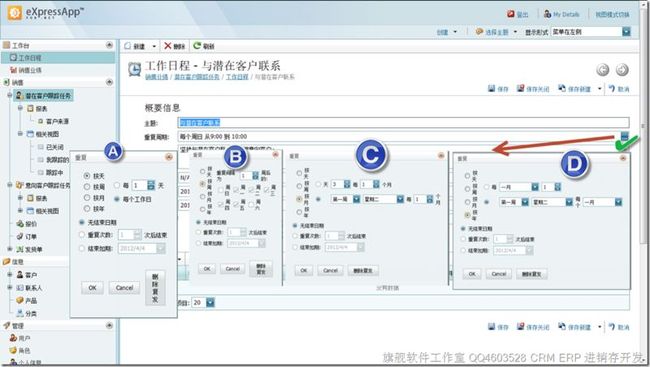The width and height of the screenshot is (650, 367).
Task: Collapse 潜在客户跟踪任务 tree node expander
Action: [9, 95]
